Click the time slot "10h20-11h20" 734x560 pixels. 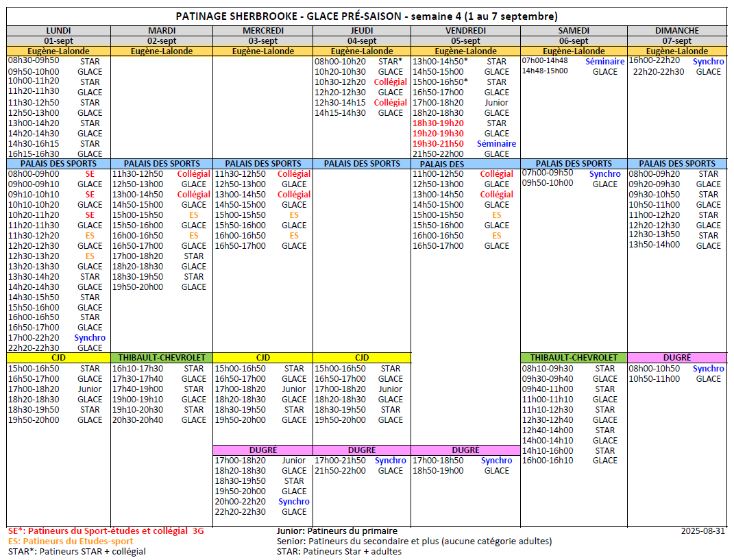coord(34,215)
